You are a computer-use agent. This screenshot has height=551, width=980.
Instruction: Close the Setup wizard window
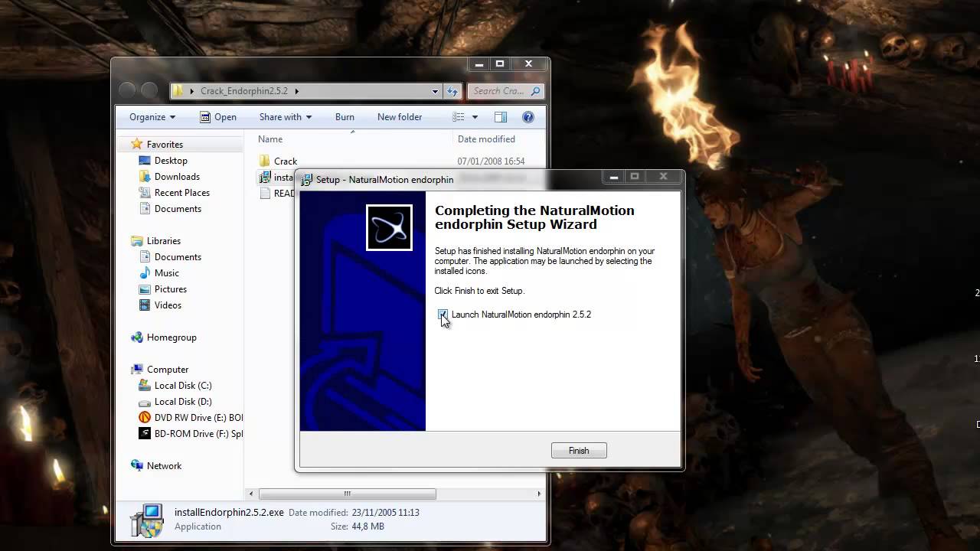pos(663,177)
